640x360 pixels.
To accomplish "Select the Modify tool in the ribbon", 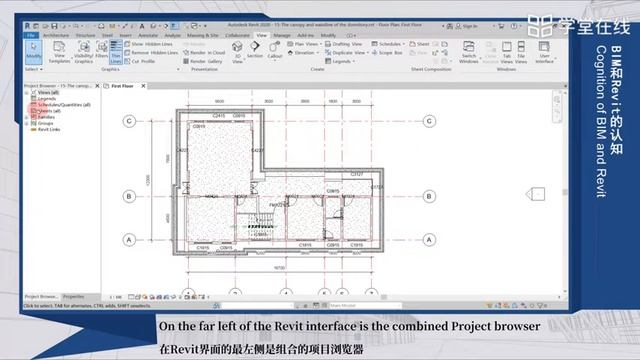I will pos(33,52).
